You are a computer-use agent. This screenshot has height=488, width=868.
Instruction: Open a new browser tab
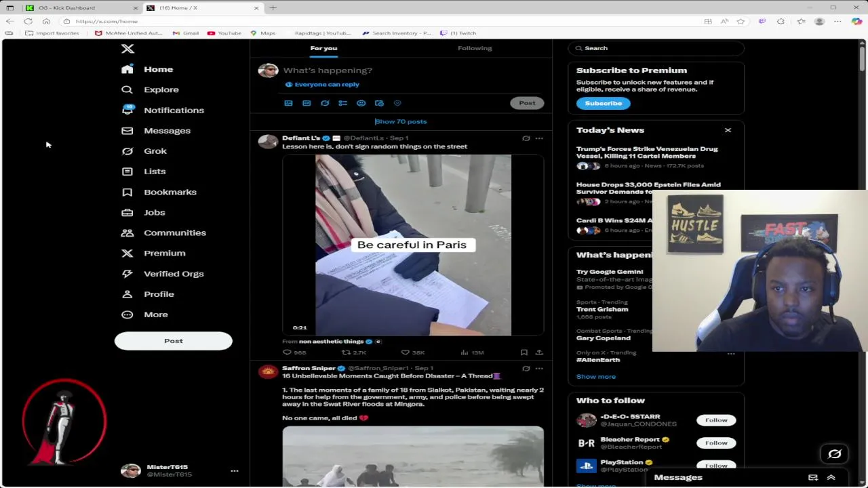(x=273, y=7)
